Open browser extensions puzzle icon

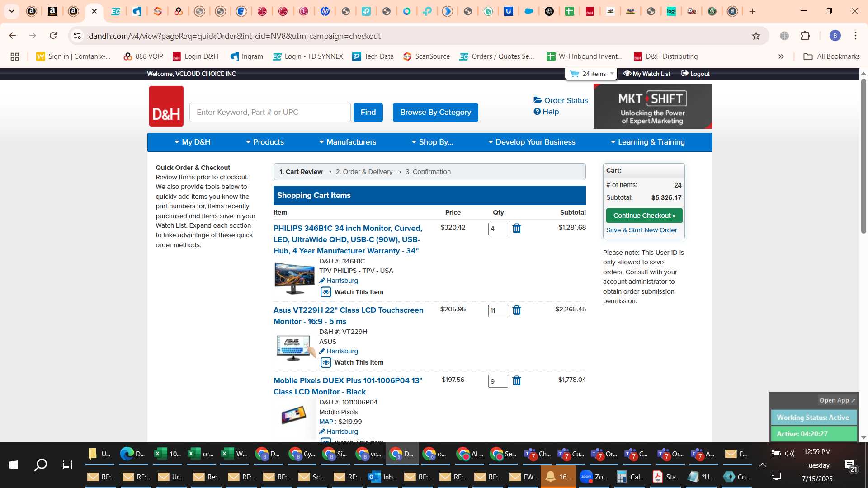[805, 36]
